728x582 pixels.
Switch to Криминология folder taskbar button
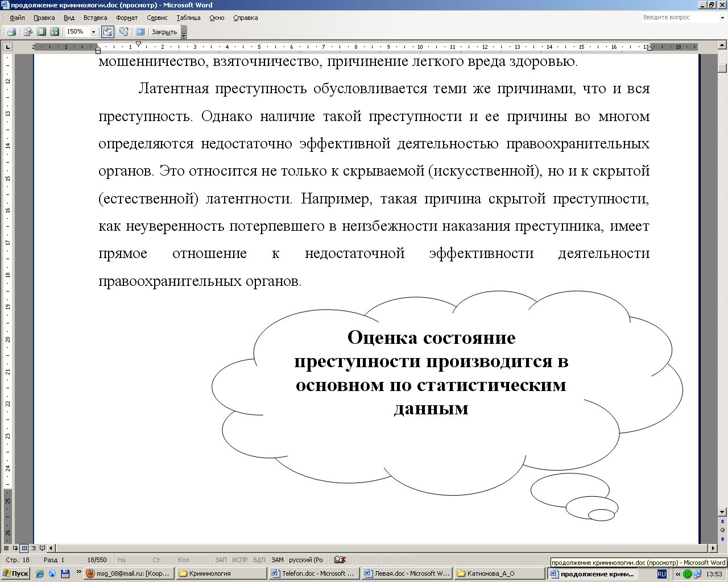221,573
